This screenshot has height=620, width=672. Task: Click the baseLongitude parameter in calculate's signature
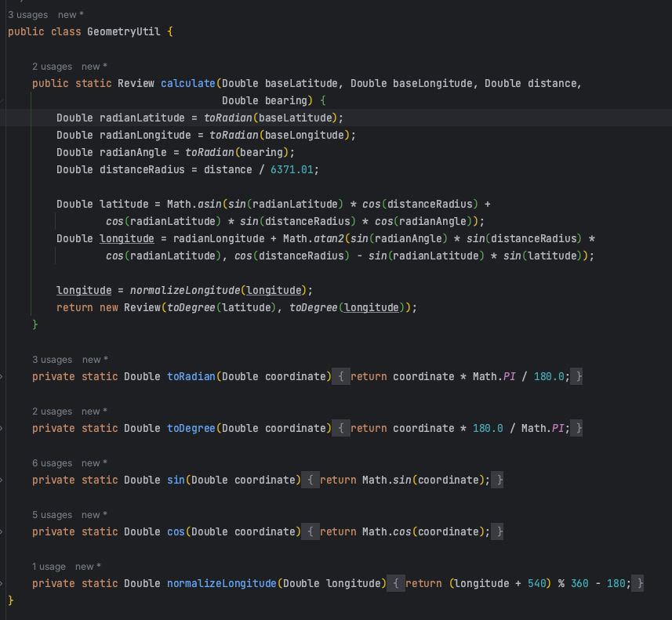[x=432, y=84]
